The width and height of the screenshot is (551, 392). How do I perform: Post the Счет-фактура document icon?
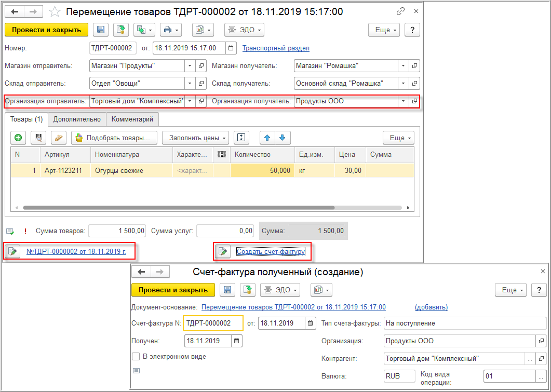[248, 290]
